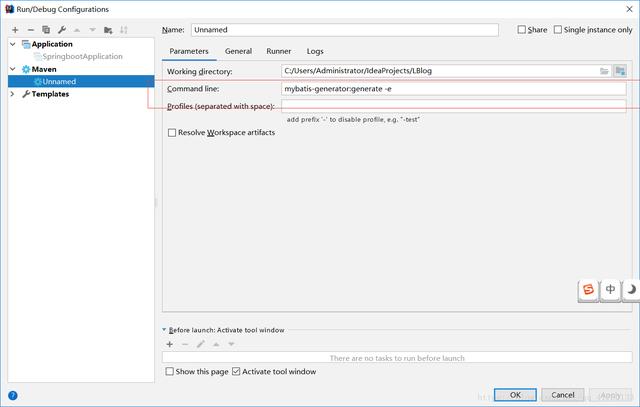Click Sogou input method S icon
This screenshot has width=640, height=407.
588,290
